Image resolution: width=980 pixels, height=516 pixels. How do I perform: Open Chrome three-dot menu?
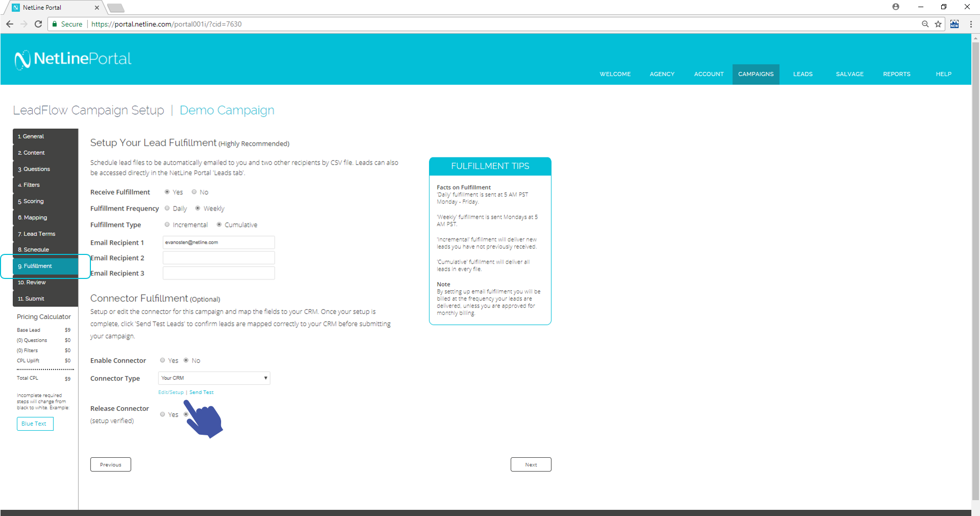coord(971,24)
